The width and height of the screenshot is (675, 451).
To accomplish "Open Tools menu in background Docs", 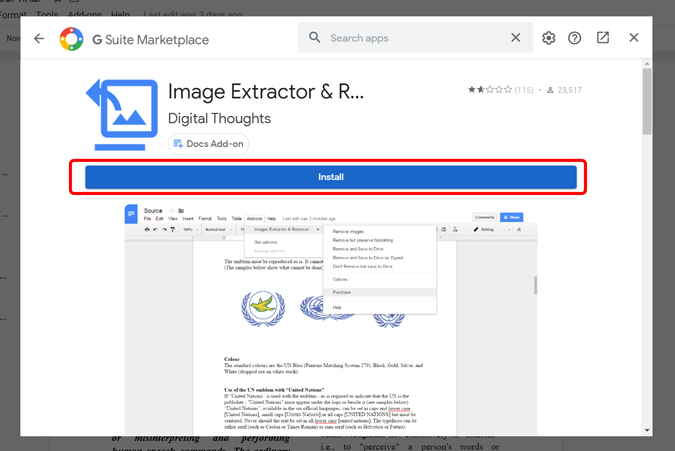I will click(47, 14).
